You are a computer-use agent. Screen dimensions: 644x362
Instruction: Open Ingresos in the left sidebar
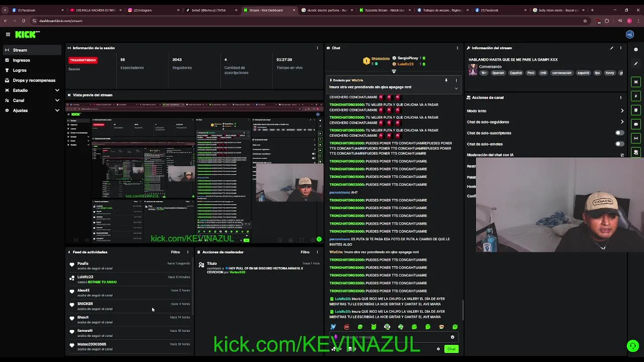32,60
